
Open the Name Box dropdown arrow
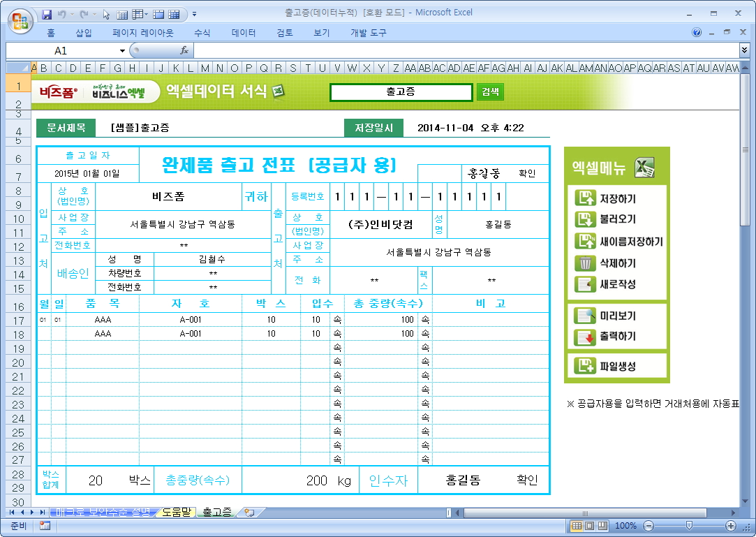click(x=122, y=50)
